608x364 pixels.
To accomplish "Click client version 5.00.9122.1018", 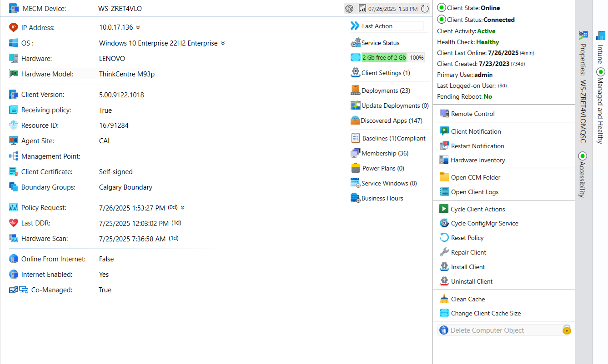I will coord(121,95).
